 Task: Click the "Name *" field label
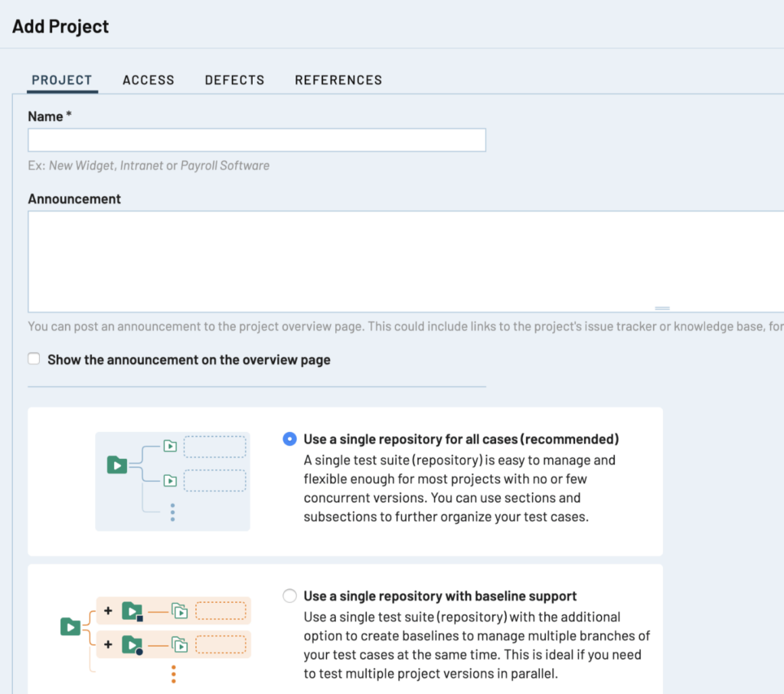point(50,116)
